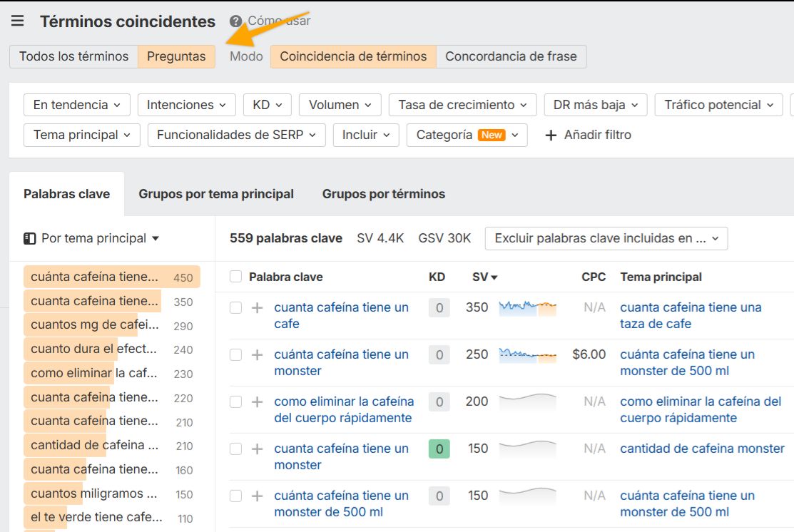Check the checkbox for "como eliminar la cafeína" row
The width and height of the screenshot is (794, 532).
tap(235, 401)
